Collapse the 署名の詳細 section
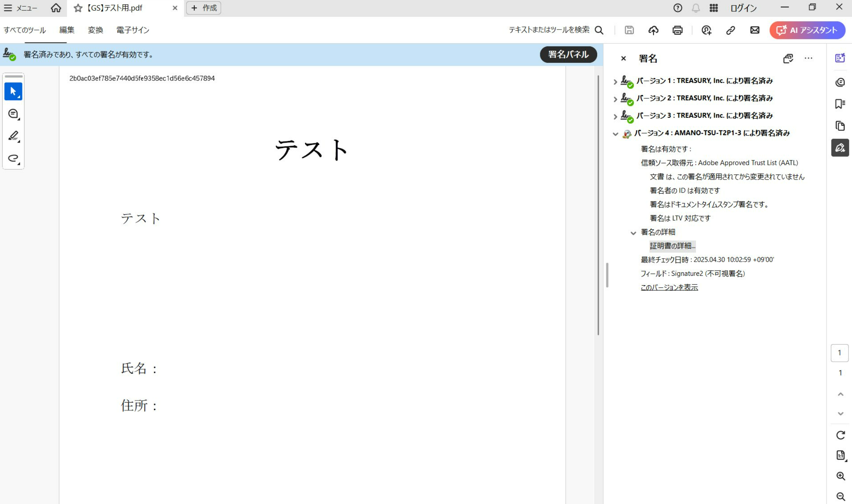852x504 pixels. [x=633, y=232]
